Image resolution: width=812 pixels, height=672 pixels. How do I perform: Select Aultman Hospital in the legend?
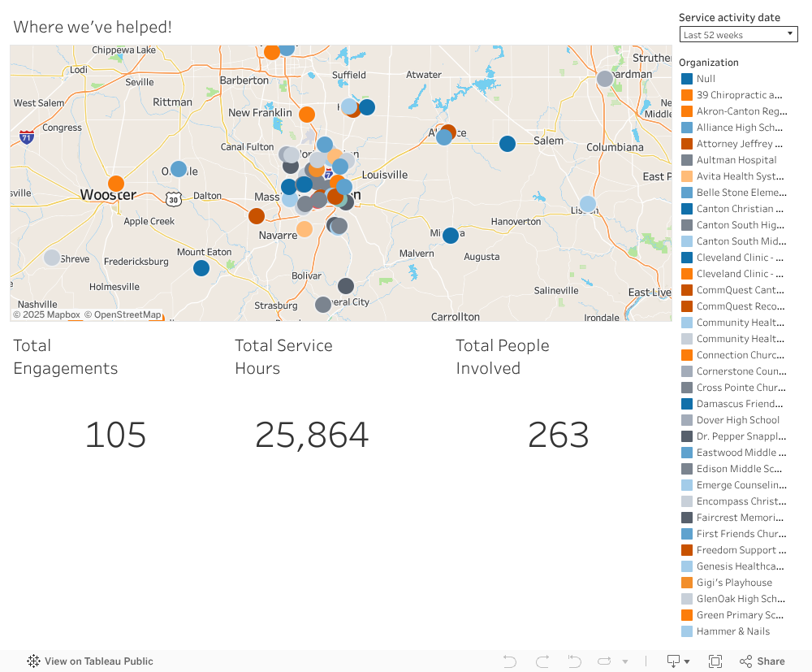click(x=736, y=160)
